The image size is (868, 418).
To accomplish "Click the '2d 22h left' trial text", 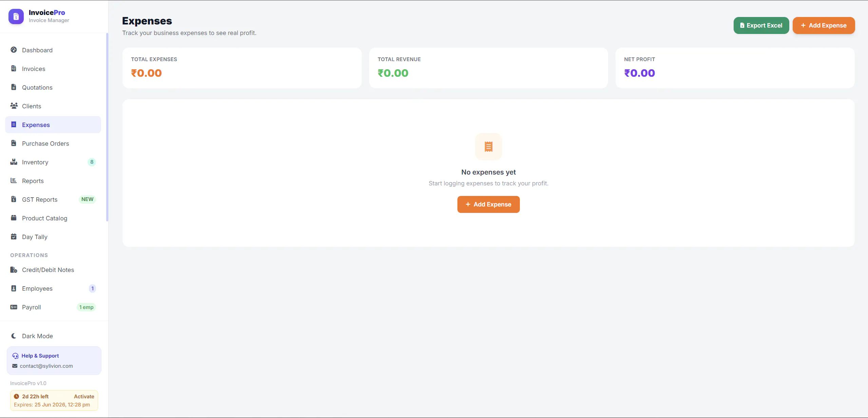I will coord(35,396).
